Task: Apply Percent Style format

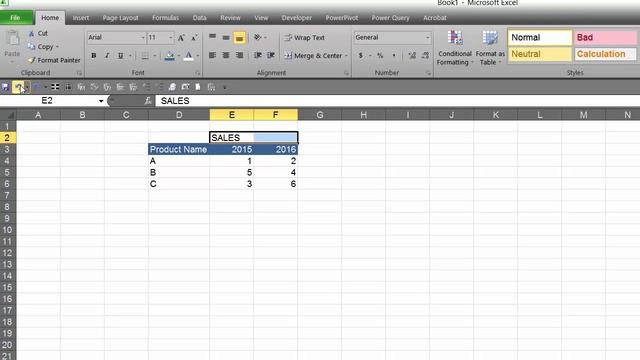Action: [380, 55]
